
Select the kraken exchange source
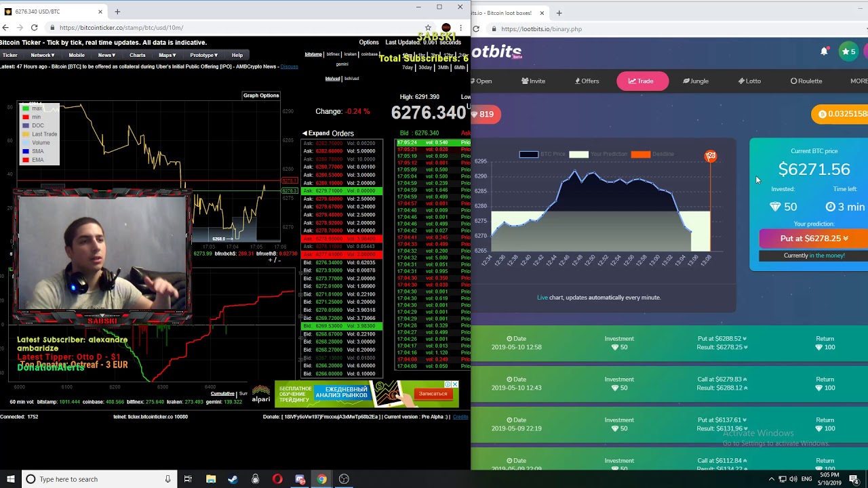click(351, 54)
